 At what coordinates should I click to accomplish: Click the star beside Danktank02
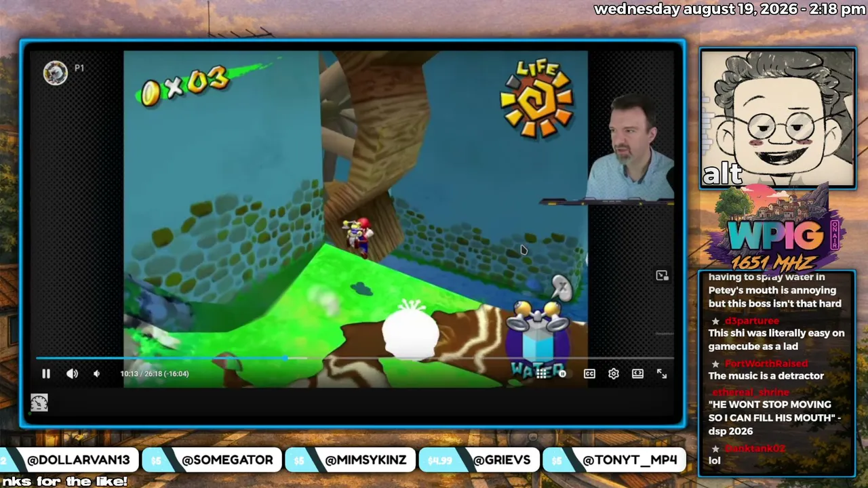[716, 449]
